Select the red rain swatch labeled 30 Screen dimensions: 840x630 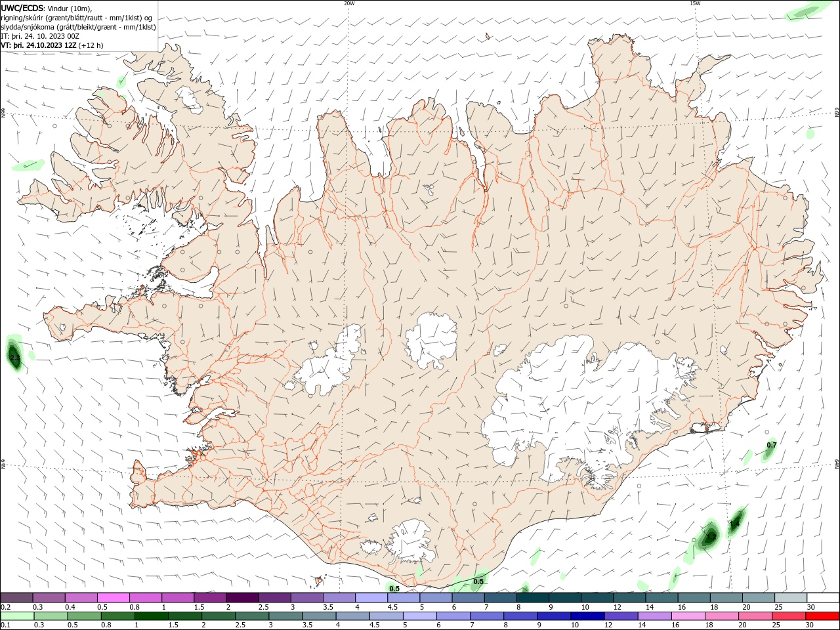[x=823, y=616]
